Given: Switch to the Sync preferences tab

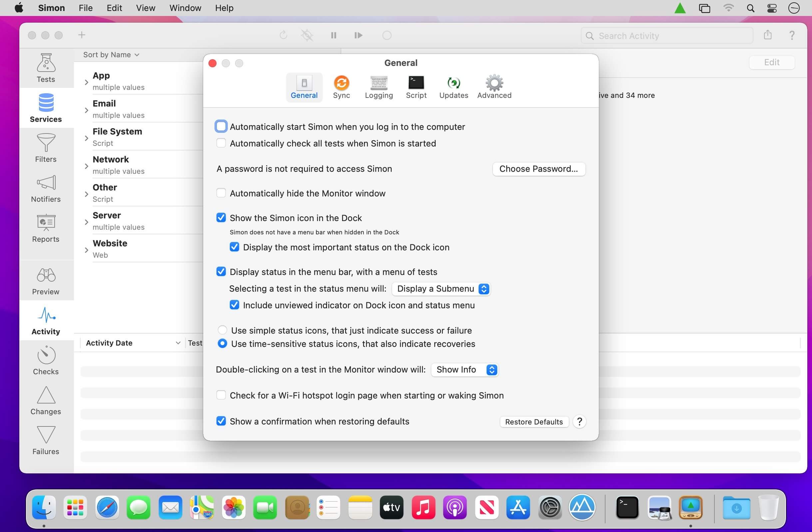Looking at the screenshot, I should coord(341,87).
